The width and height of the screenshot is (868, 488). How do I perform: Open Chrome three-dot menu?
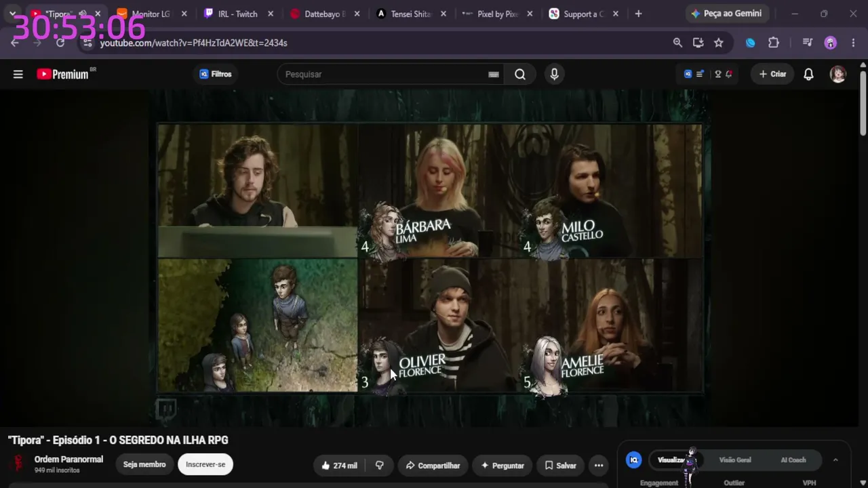853,43
